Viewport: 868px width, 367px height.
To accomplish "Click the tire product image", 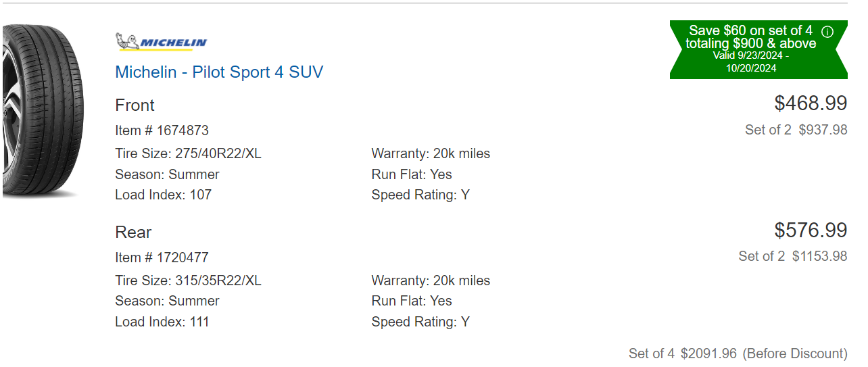I will [43, 112].
